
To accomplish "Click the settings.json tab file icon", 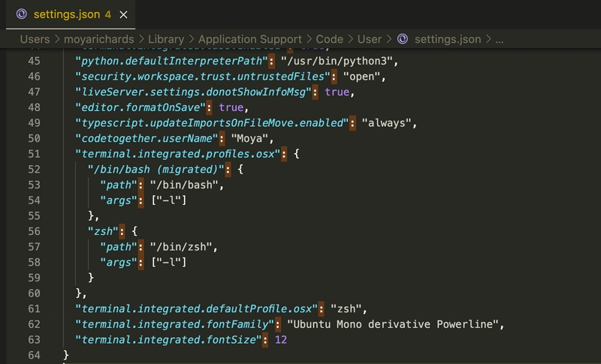I will click(x=22, y=14).
